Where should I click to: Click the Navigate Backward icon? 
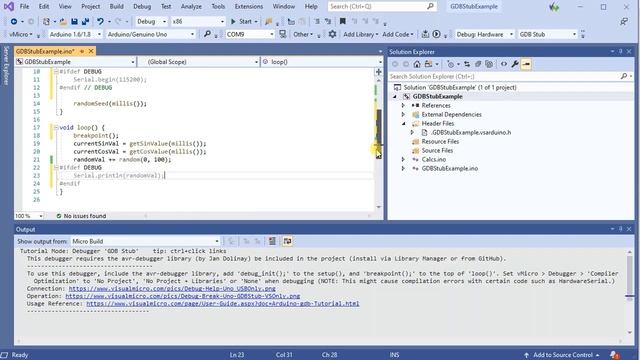pyautogui.click(x=14, y=21)
